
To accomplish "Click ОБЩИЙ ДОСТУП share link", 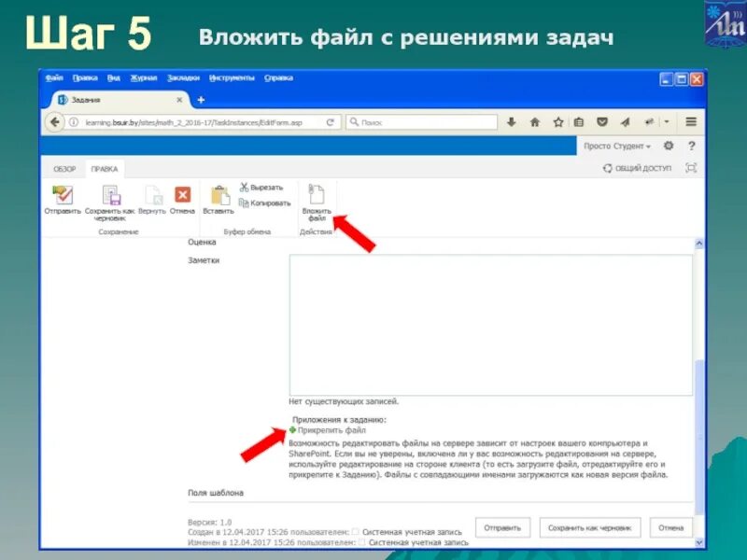I will pyautogui.click(x=637, y=168).
